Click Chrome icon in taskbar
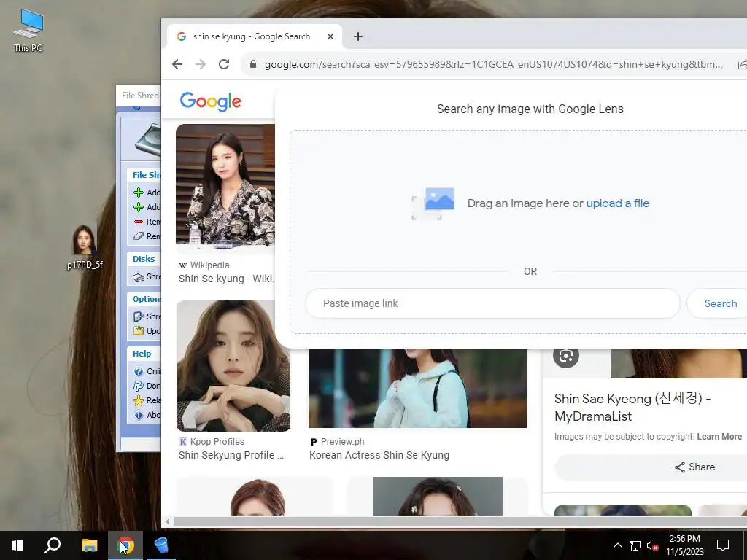This screenshot has height=560, width=747. point(125,545)
